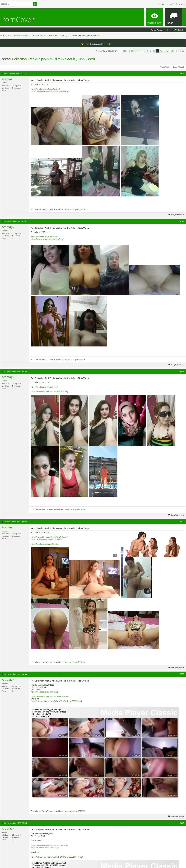Viewport: 186px width, 868px height.
Task: Click the register link
Action: pyautogui.click(x=160, y=4)
